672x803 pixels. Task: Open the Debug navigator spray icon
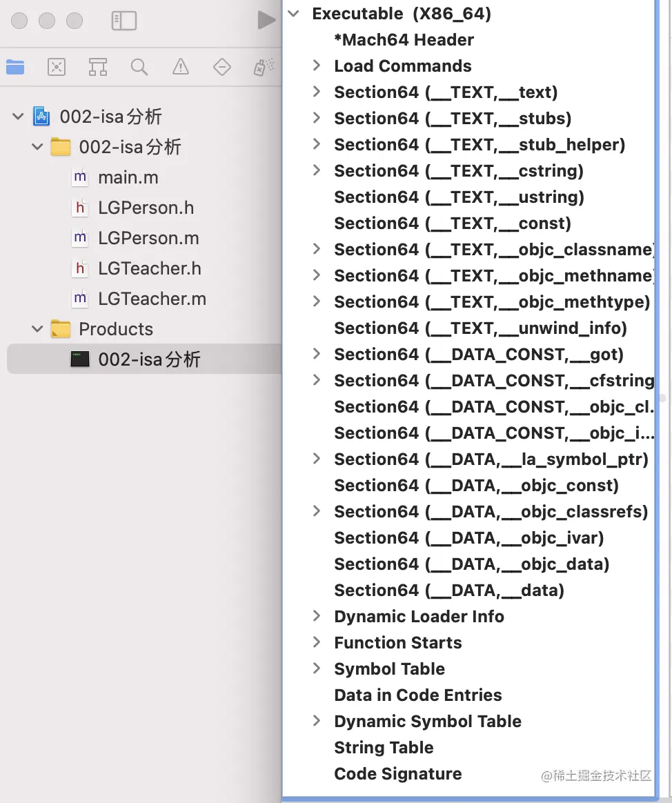click(264, 67)
